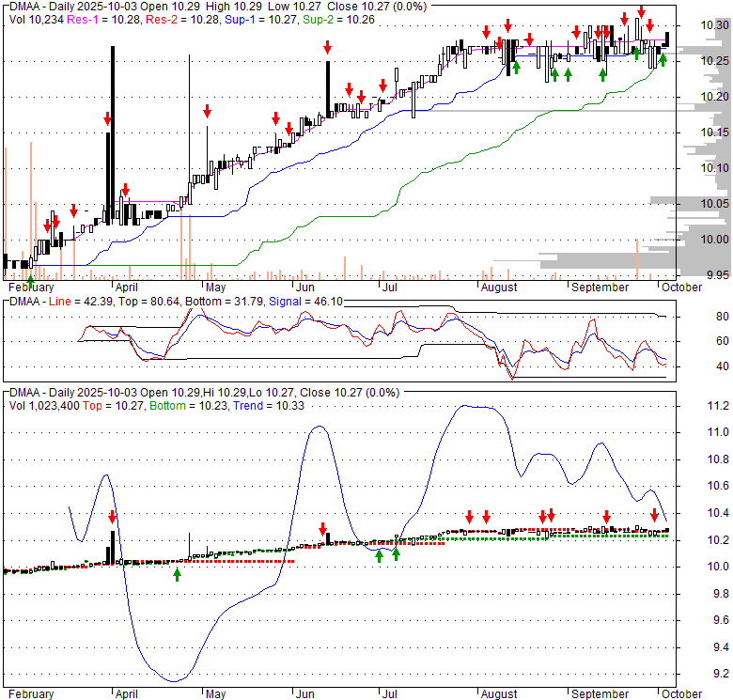Click the August label on the middle time axis
This screenshot has width=733, height=700.
click(498, 287)
